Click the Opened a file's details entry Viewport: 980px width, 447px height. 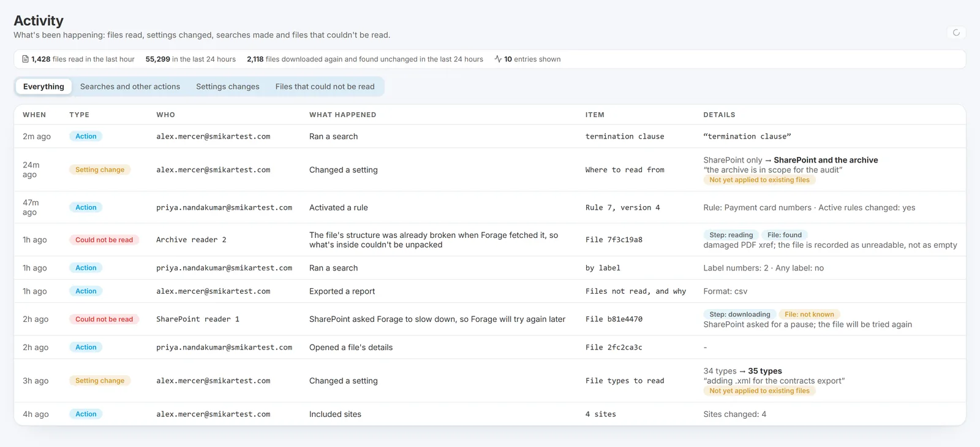tap(351, 348)
